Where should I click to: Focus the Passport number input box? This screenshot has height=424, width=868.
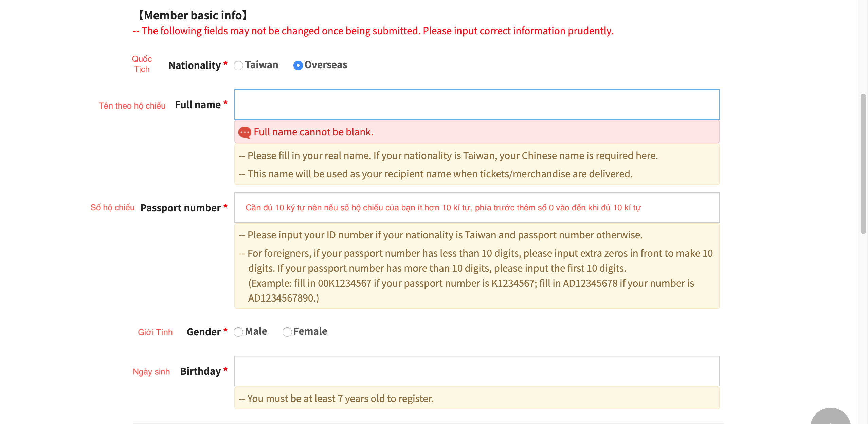point(477,208)
